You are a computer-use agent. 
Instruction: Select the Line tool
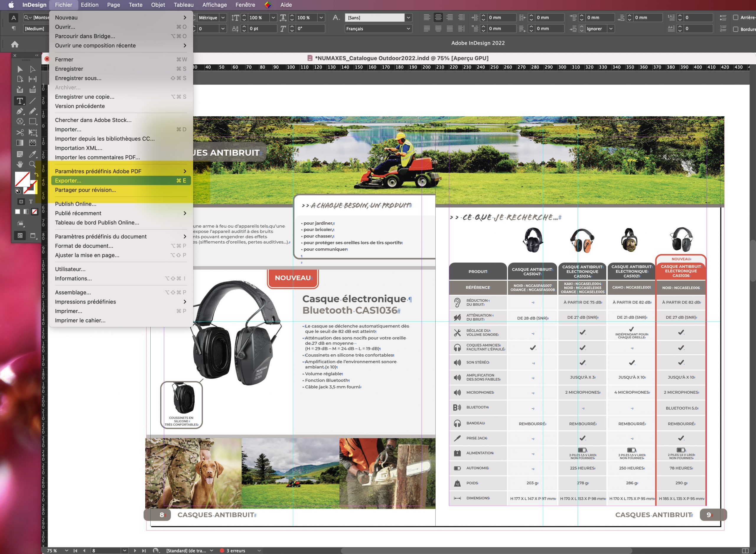[x=32, y=101]
